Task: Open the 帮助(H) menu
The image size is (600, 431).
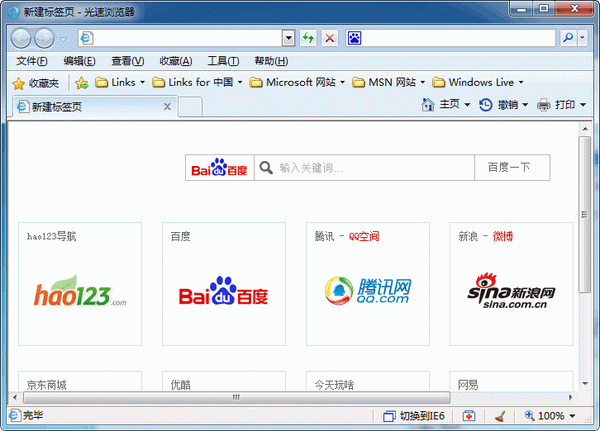Action: pyautogui.click(x=271, y=61)
